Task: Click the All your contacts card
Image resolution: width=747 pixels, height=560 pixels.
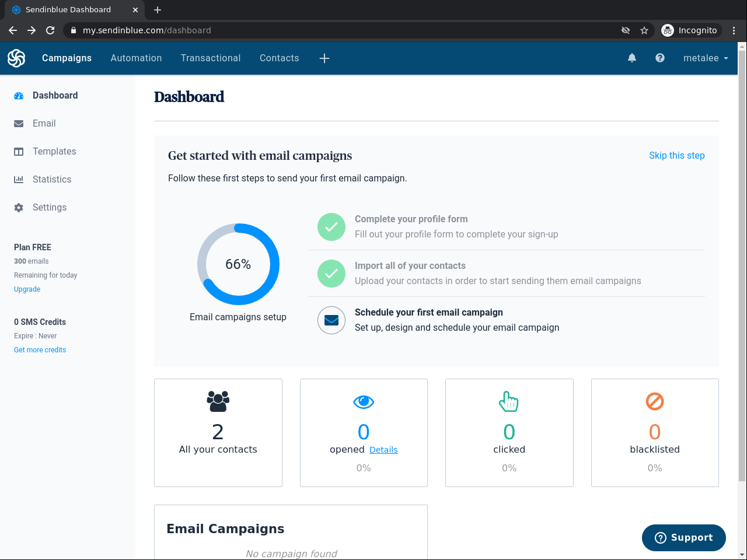Action: tap(218, 433)
